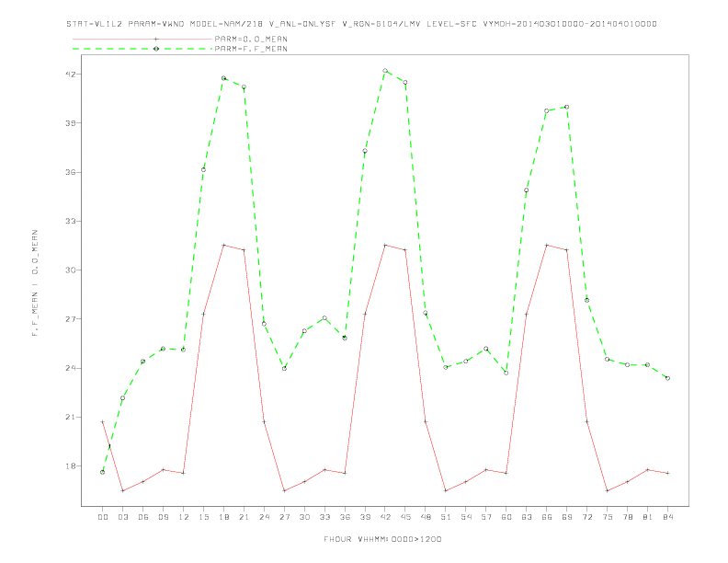Click the red solid legend line sample

142,39
